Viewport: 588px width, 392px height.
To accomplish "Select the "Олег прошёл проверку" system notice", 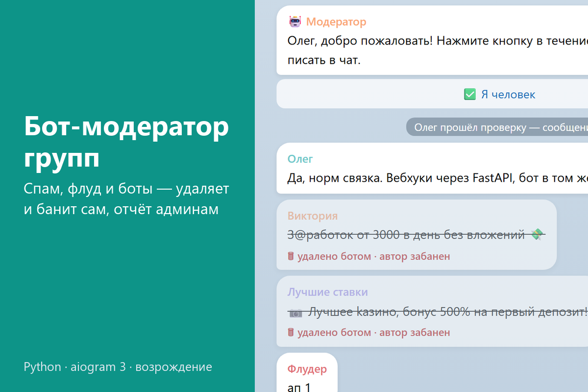I will (497, 127).
